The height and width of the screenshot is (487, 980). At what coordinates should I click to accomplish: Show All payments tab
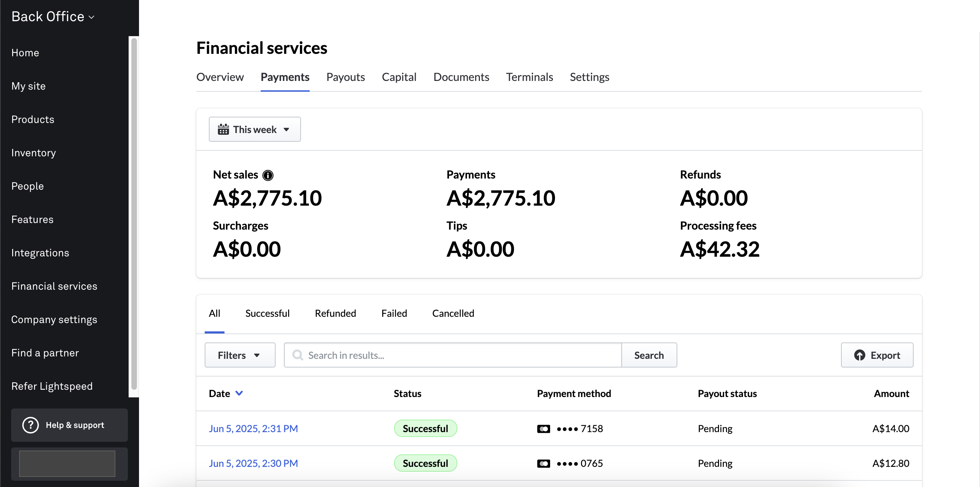[214, 313]
